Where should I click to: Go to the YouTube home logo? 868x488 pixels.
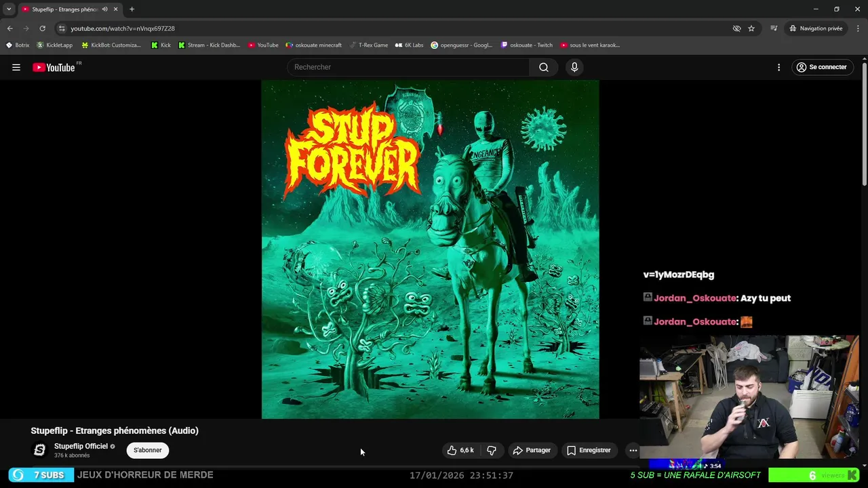pos(54,67)
